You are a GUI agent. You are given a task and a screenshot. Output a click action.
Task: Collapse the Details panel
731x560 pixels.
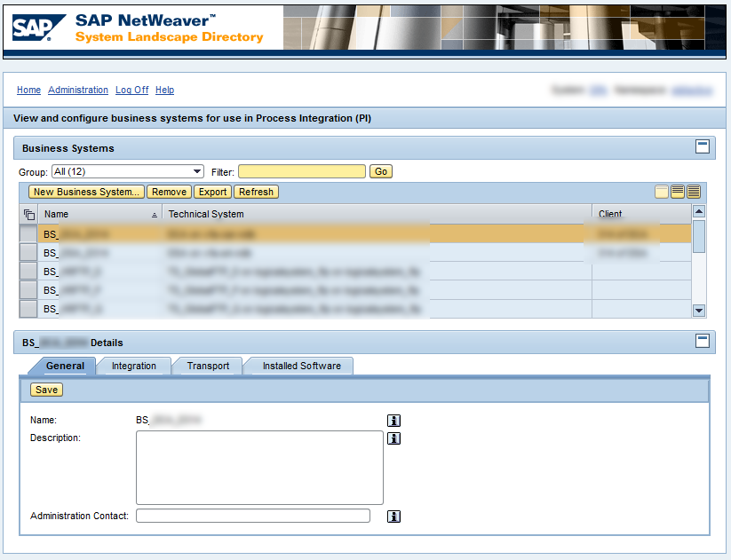pyautogui.click(x=702, y=341)
